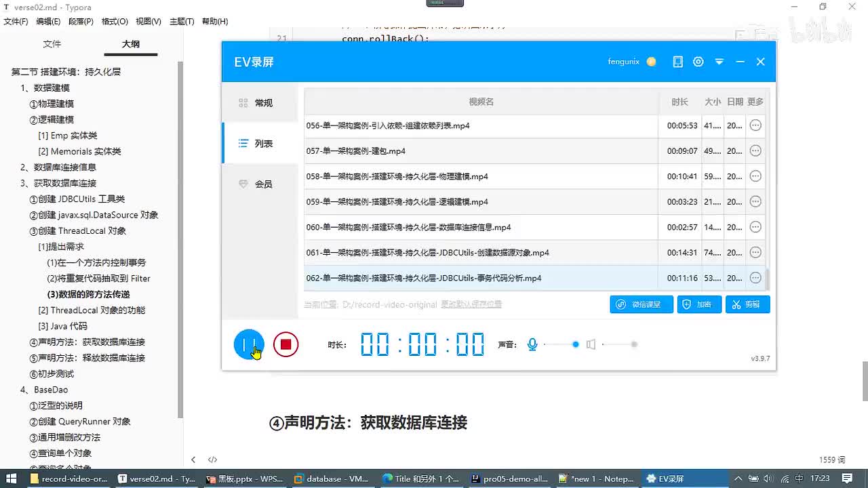The width and height of the screenshot is (868, 488).
Task: Jump to ②创建 javax.sql.DataSource 对象 outline item
Action: (x=94, y=215)
